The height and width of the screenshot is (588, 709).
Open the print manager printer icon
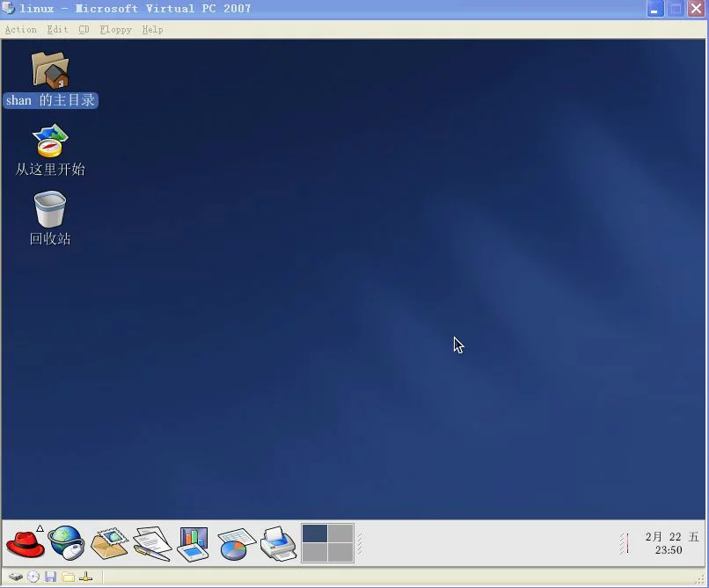[278, 543]
